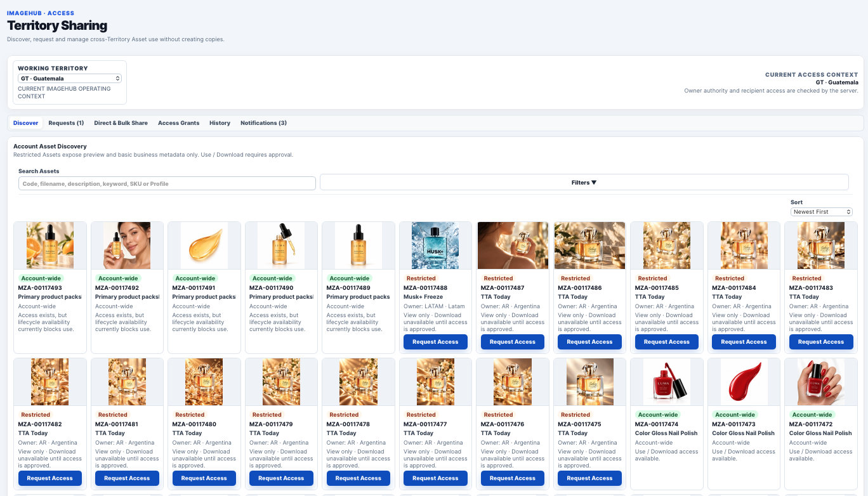The width and height of the screenshot is (868, 496).
Task: Click the Restricted badge on MZA-00117486
Action: tap(575, 278)
